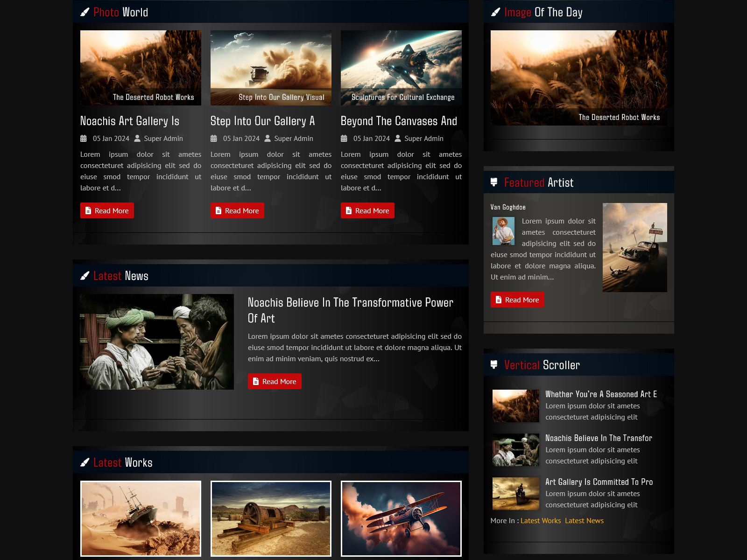Open Read More for Featured Artist Van Goghdoe
The height and width of the screenshot is (560, 747).
point(517,300)
